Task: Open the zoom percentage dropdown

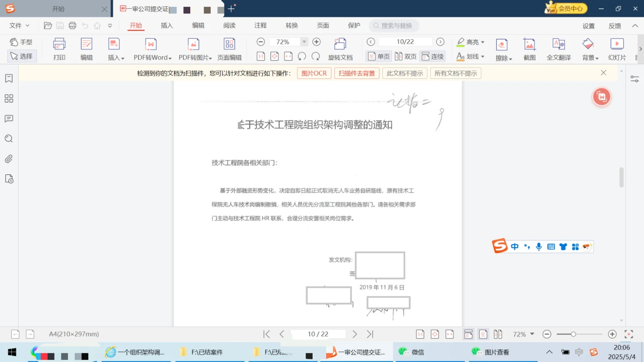Action: tap(304, 42)
